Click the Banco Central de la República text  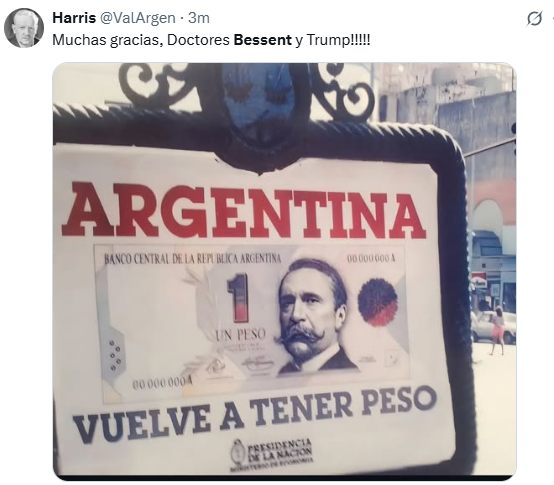pos(193,259)
